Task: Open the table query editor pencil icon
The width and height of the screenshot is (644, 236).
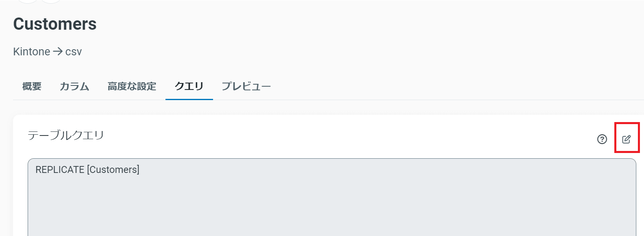Action: (627, 139)
